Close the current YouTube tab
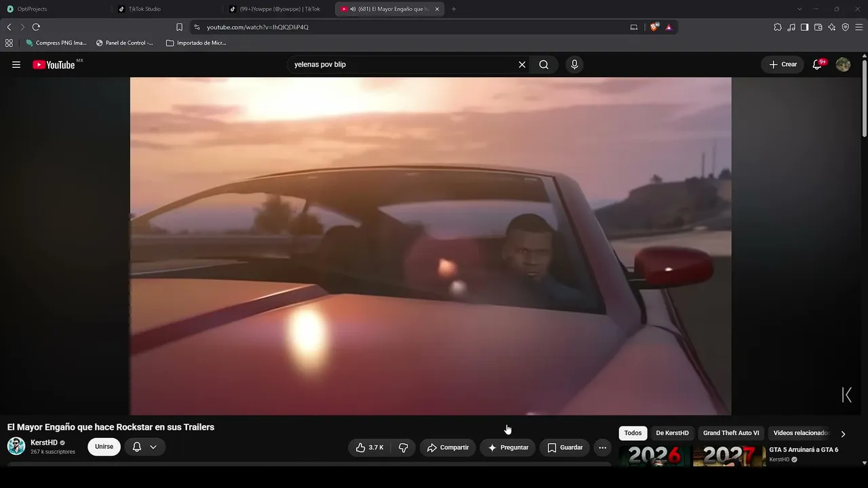This screenshot has width=868, height=488. (x=437, y=9)
